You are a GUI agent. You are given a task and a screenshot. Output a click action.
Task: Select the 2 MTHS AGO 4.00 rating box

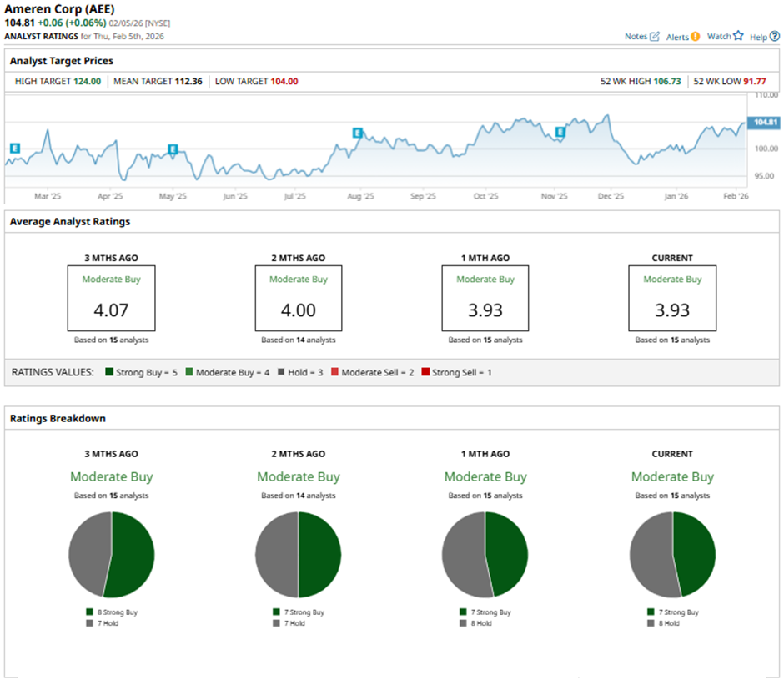point(298,298)
